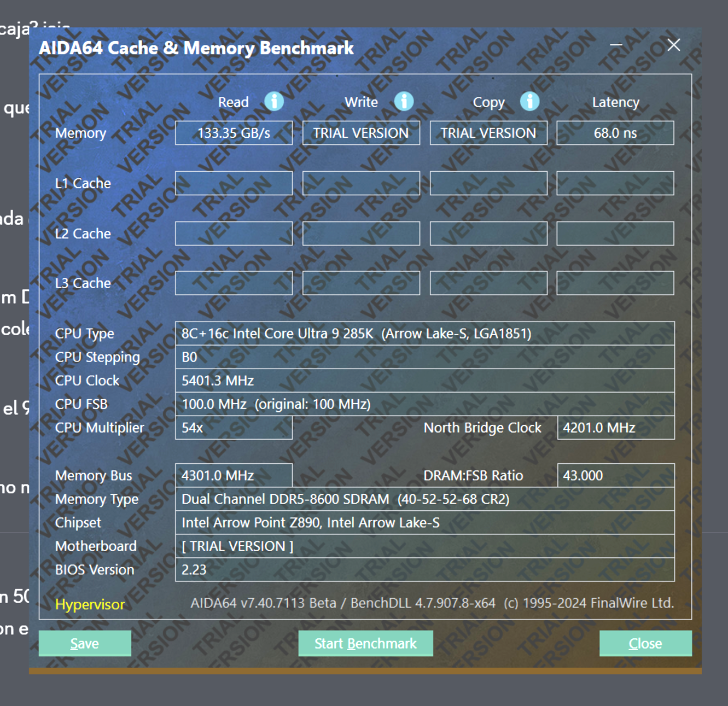Click the DRAM:FSB Ratio label
Image resolution: width=728 pixels, height=706 pixels.
(473, 476)
